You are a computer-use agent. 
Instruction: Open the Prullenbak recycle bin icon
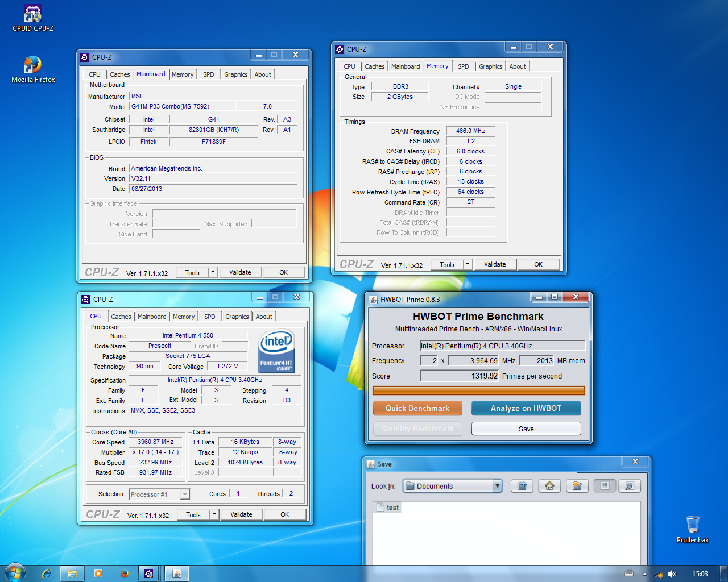[x=693, y=529]
